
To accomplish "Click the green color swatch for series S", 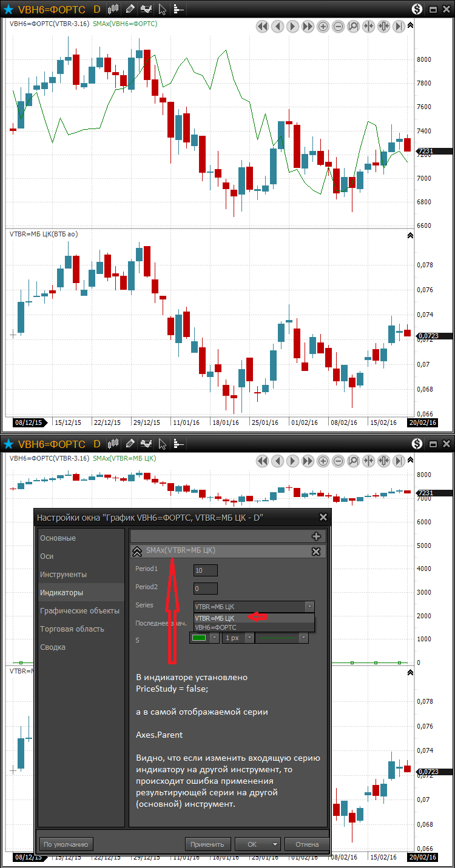I will 198,638.
